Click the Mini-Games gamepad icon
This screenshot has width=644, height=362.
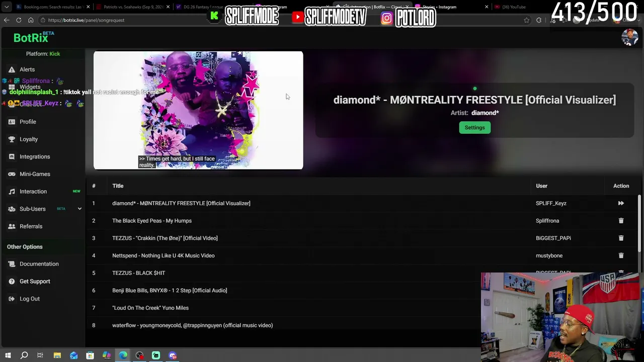click(12, 174)
